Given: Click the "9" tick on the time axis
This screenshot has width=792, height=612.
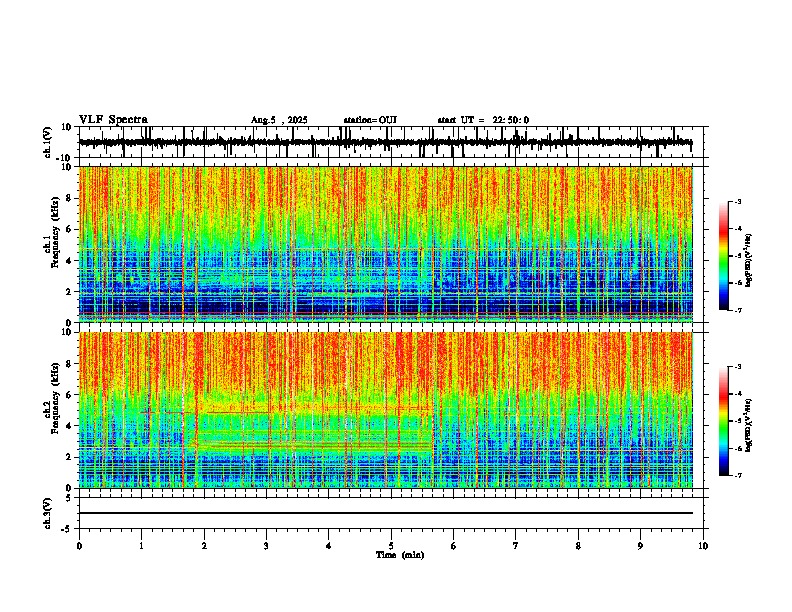Looking at the screenshot, I should (640, 546).
